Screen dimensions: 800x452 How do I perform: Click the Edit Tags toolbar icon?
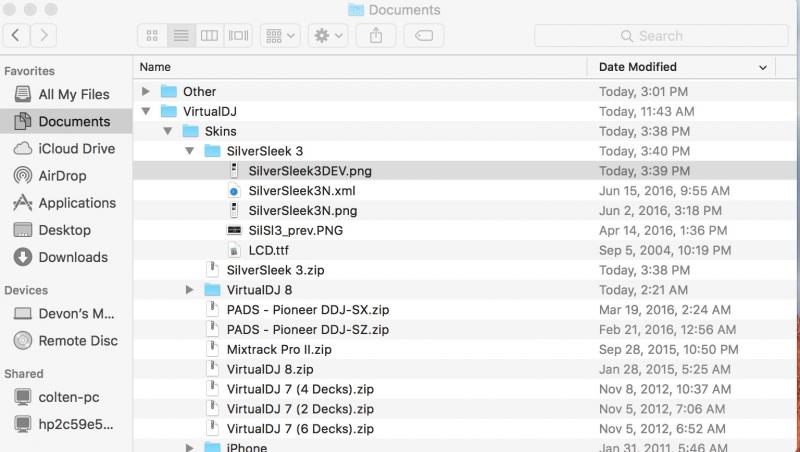click(x=424, y=36)
